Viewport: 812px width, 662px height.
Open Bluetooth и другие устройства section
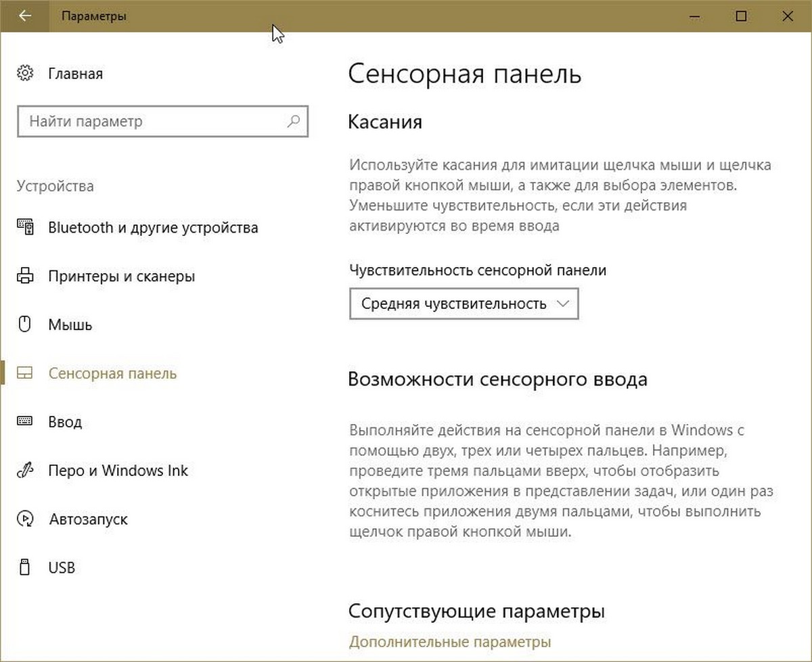click(153, 228)
